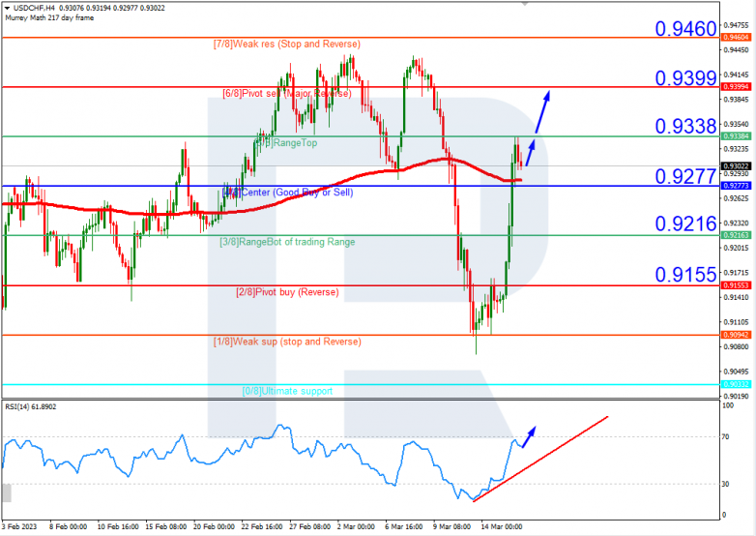Click the red 0.91553 price axis tag

737,285
